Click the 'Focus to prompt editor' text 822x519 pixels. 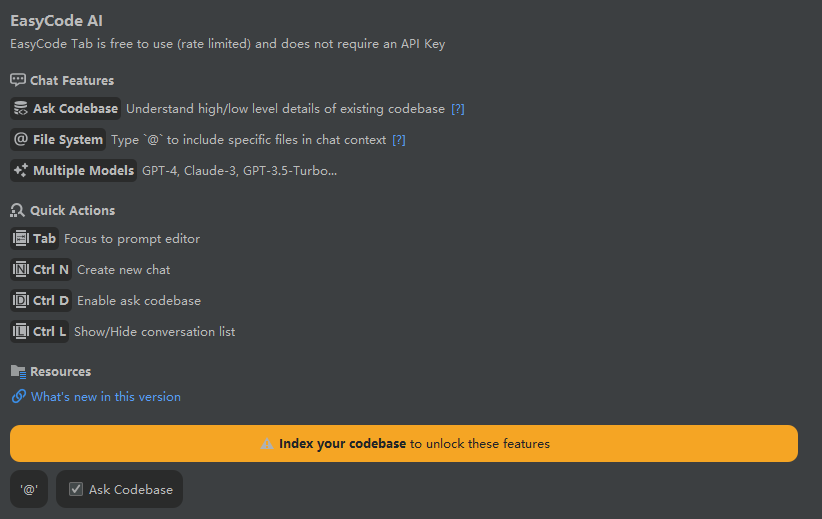[132, 239]
